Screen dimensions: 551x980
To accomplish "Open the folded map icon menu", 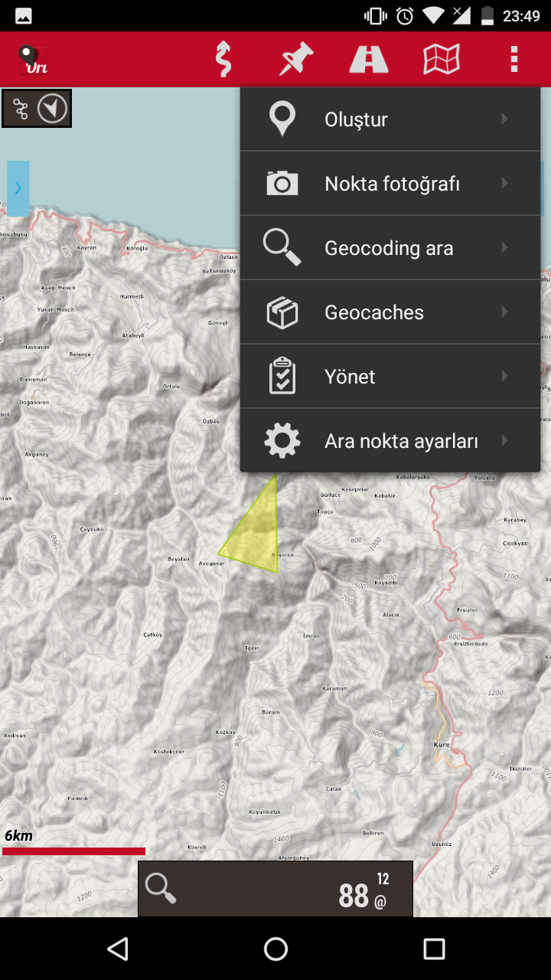I will point(442,59).
